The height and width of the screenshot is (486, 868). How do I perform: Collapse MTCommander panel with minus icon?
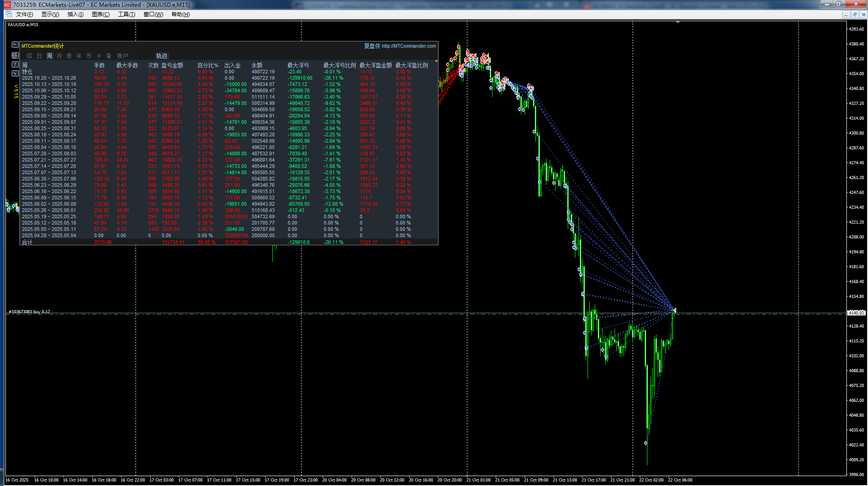(15, 45)
